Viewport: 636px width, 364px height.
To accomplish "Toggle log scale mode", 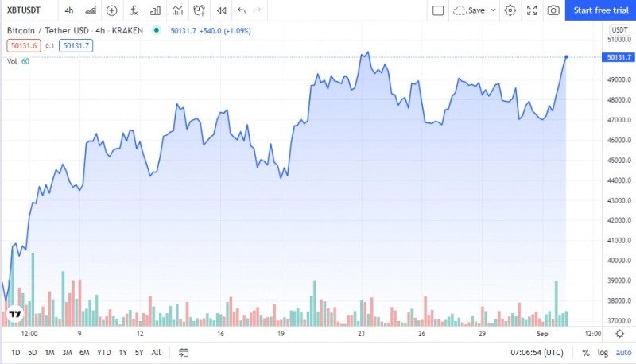I will point(603,352).
